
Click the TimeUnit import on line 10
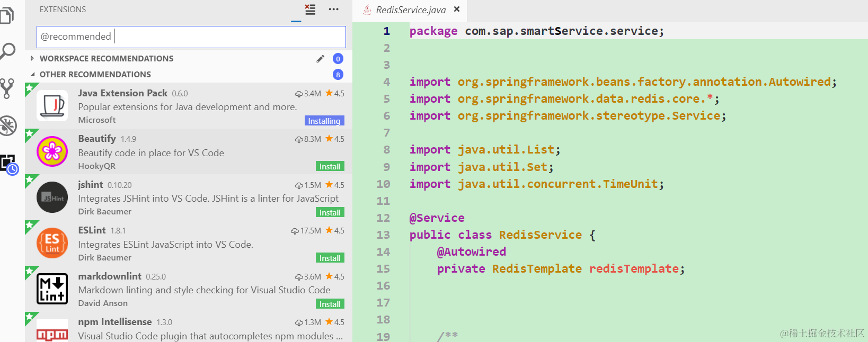tap(630, 184)
